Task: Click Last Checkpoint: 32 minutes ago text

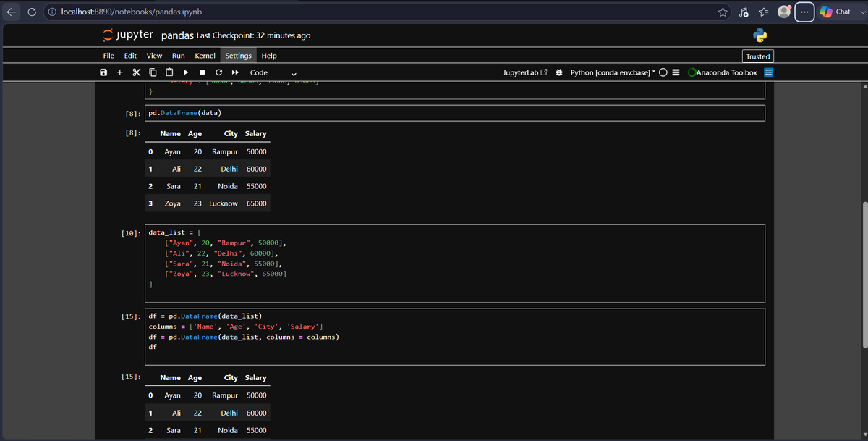Action: [254, 35]
